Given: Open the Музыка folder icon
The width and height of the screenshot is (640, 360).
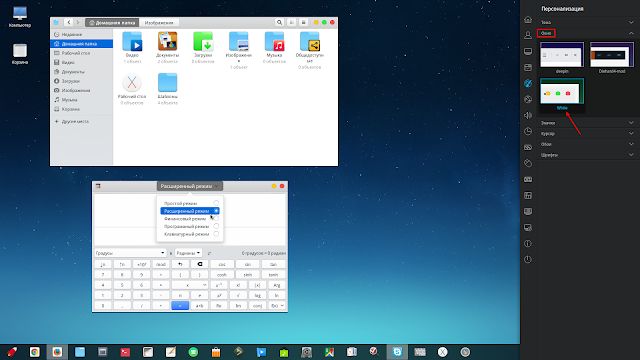Looking at the screenshot, I should (274, 41).
